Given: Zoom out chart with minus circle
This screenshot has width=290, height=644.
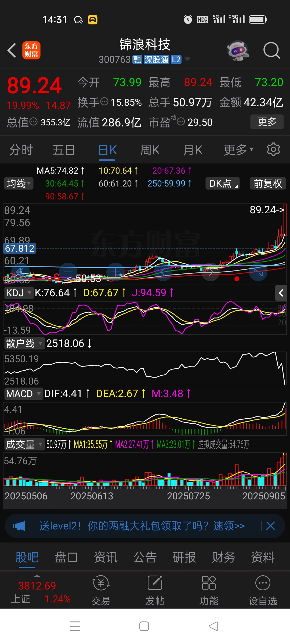Looking at the screenshot, I should click(x=68, y=272).
